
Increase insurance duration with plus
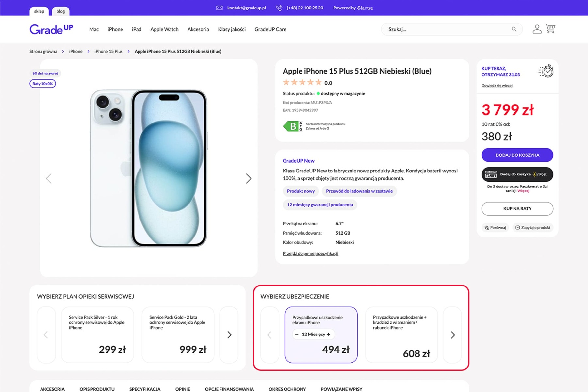pos(328,334)
